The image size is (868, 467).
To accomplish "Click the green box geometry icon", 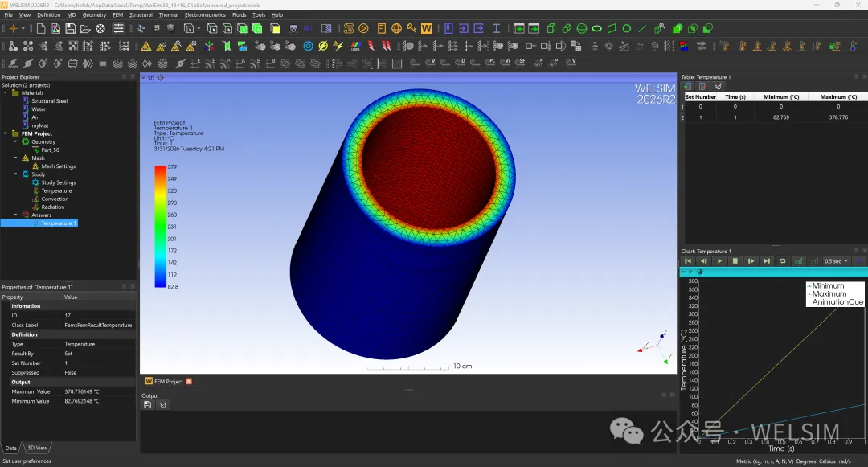I will [x=551, y=28].
